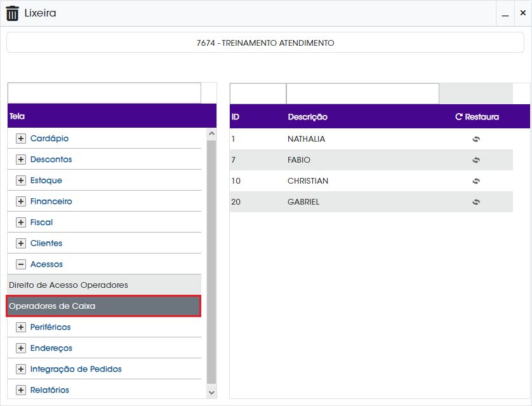Expand the Descontos tree node
Image resolution: width=532 pixels, height=406 pixels.
pos(21,159)
